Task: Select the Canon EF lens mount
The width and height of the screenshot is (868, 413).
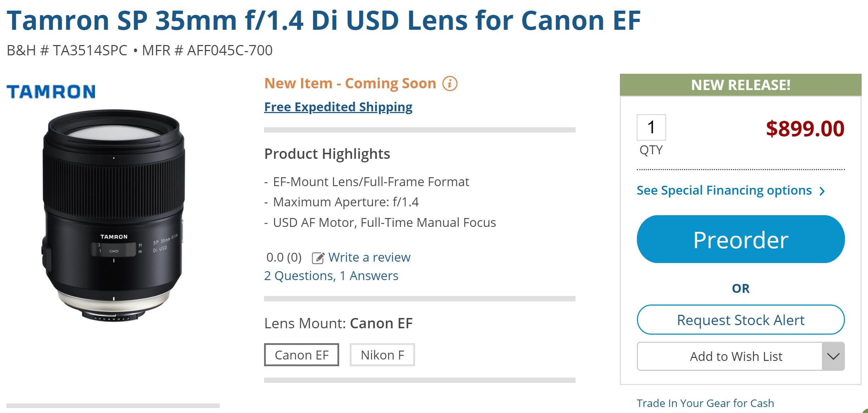Action: 301,355
